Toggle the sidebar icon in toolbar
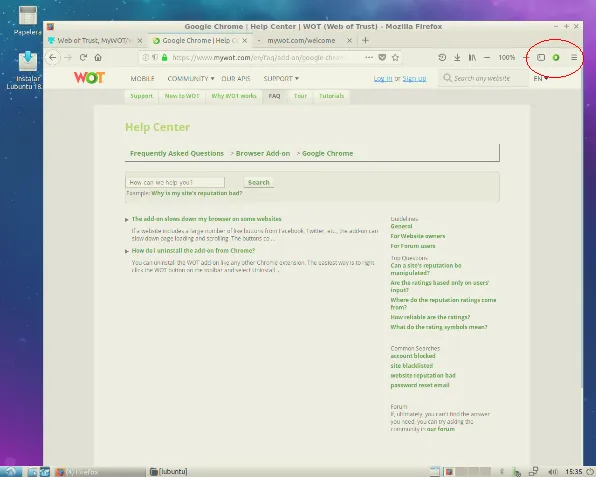The width and height of the screenshot is (596, 477). (x=541, y=57)
